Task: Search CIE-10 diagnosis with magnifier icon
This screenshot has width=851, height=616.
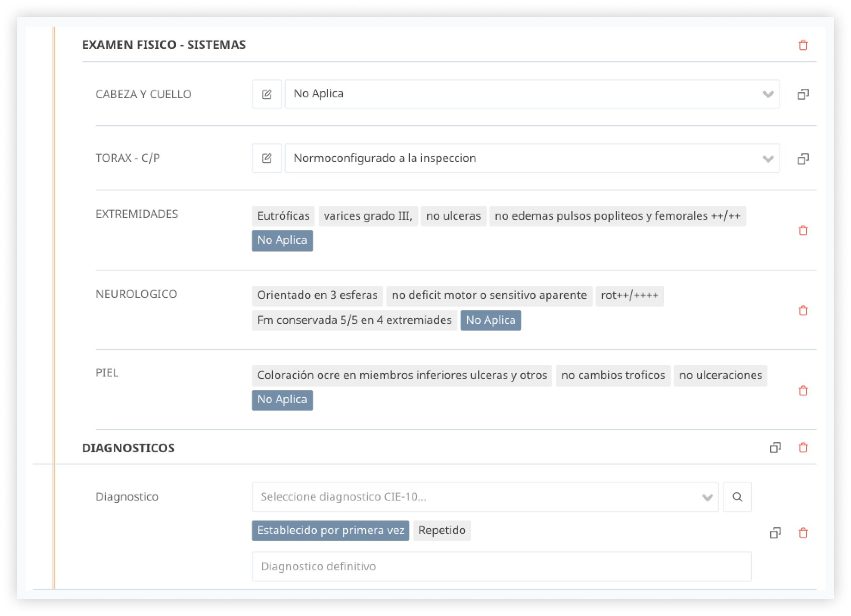Action: click(x=737, y=497)
